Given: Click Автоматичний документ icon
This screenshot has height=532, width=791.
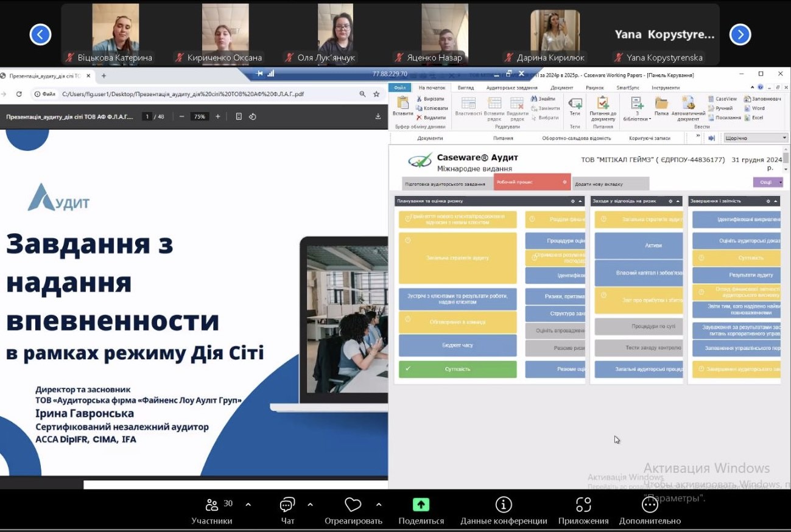Looking at the screenshot, I should tap(688, 103).
